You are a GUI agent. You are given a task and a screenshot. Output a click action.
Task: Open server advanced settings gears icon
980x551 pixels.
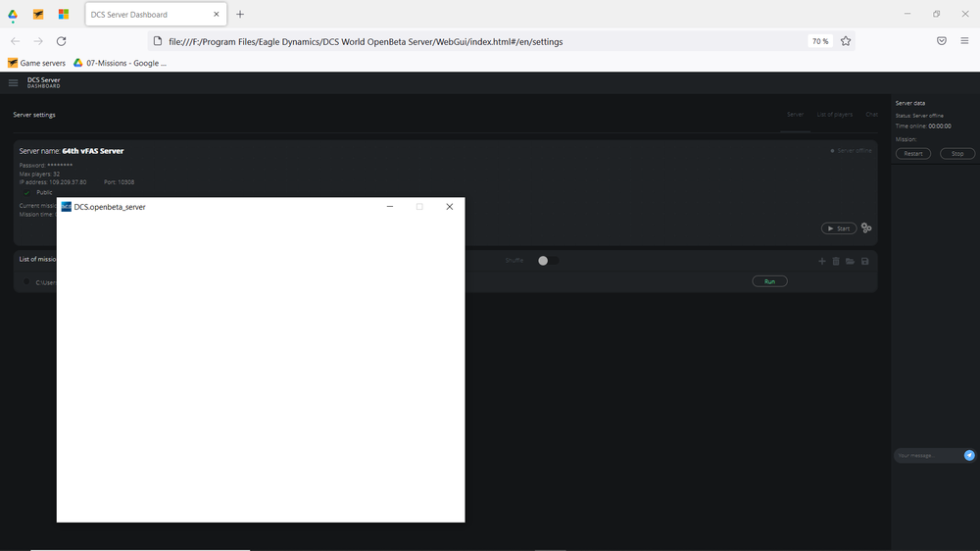866,228
